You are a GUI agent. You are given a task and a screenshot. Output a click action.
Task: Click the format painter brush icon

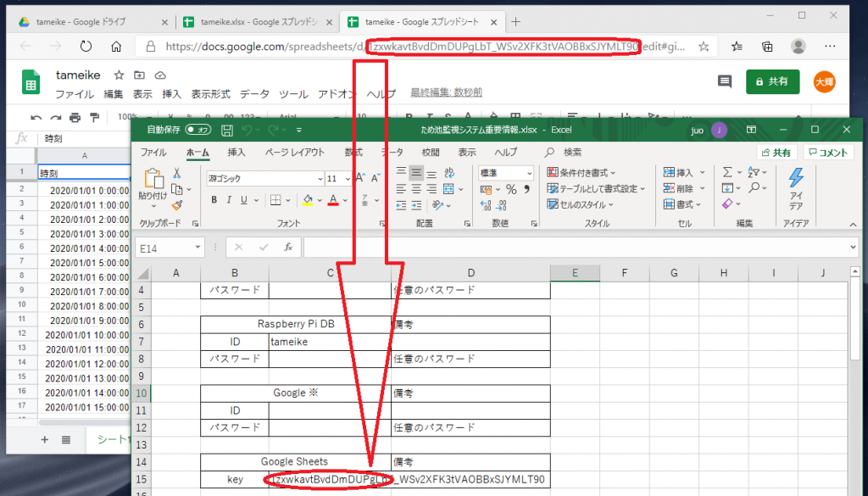coord(177,204)
